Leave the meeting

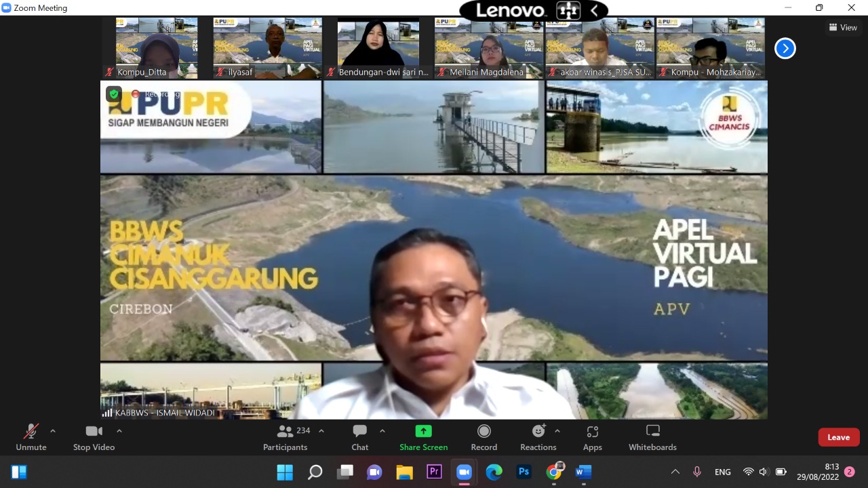click(x=839, y=437)
